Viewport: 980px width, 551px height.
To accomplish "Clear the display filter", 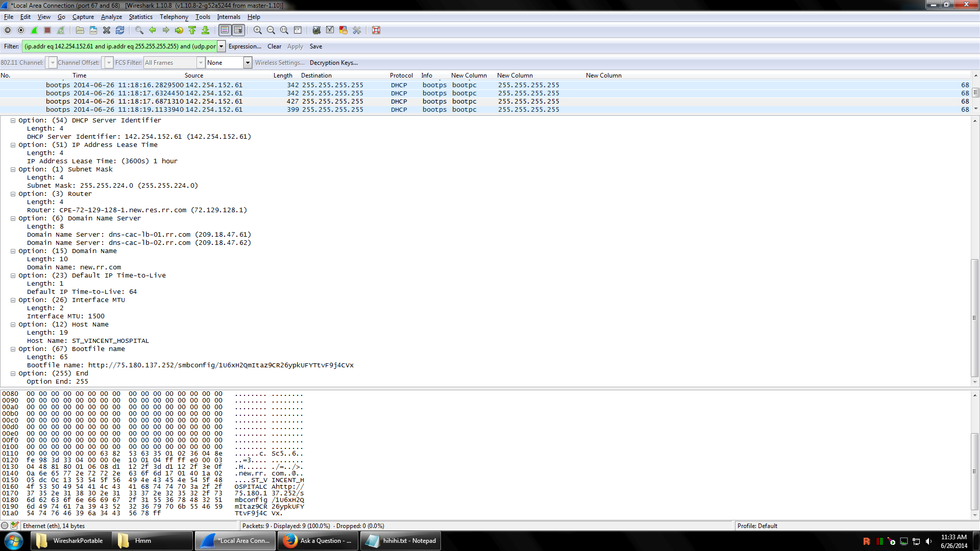I will 274,46.
